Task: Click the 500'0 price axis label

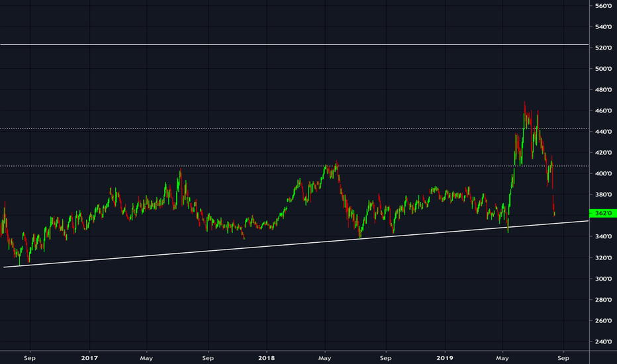Action: click(604, 68)
